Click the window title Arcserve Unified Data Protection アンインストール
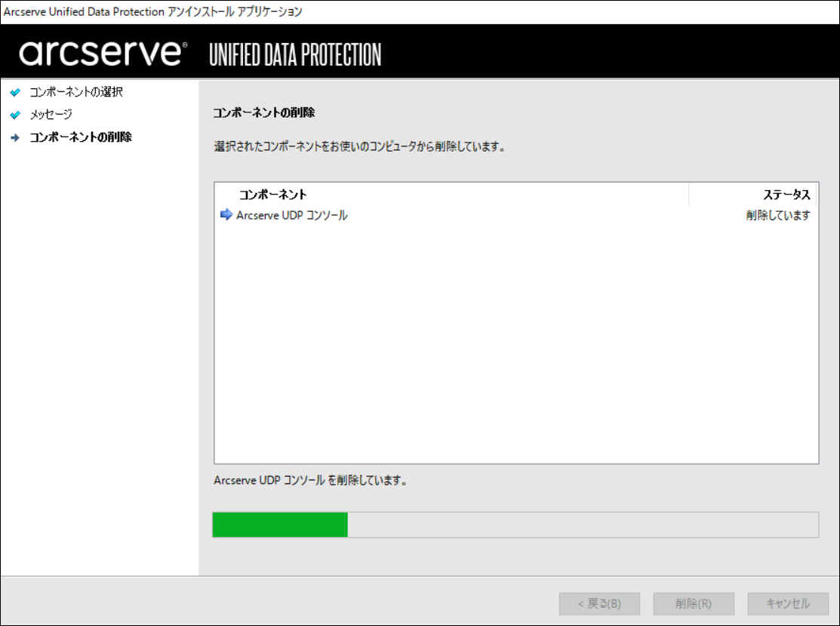 152,11
